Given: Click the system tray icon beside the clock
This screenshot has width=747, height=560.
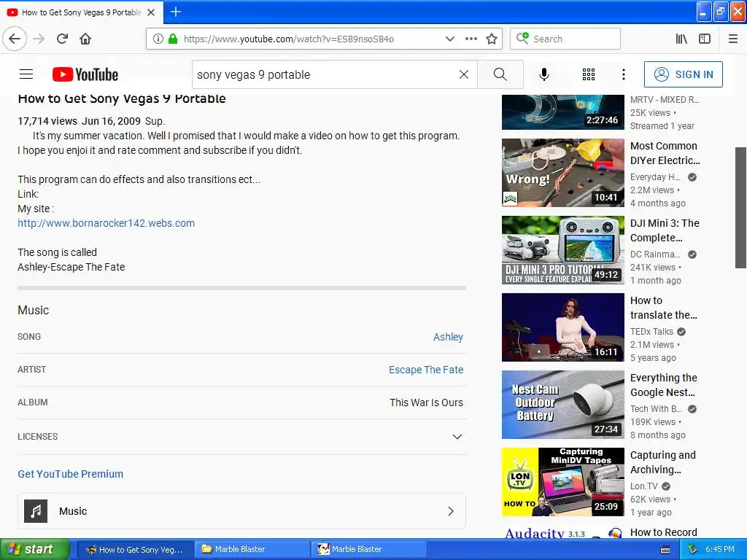Looking at the screenshot, I should click(x=692, y=549).
